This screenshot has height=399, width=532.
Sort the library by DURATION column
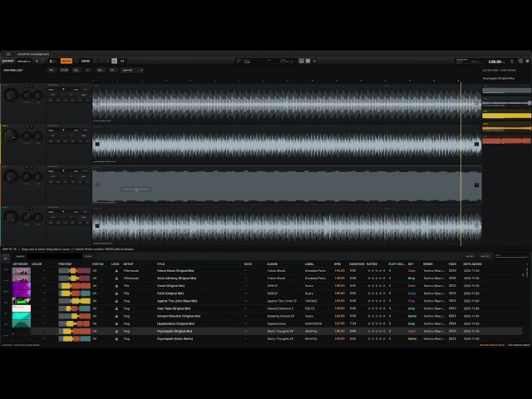point(357,264)
